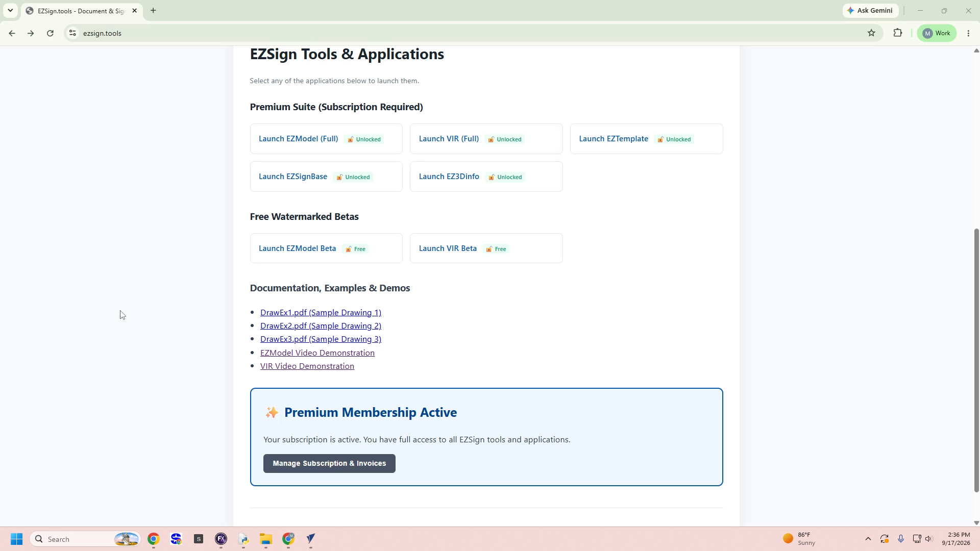Open the blue arrow app in taskbar
The width and height of the screenshot is (980, 551).
[x=311, y=539]
